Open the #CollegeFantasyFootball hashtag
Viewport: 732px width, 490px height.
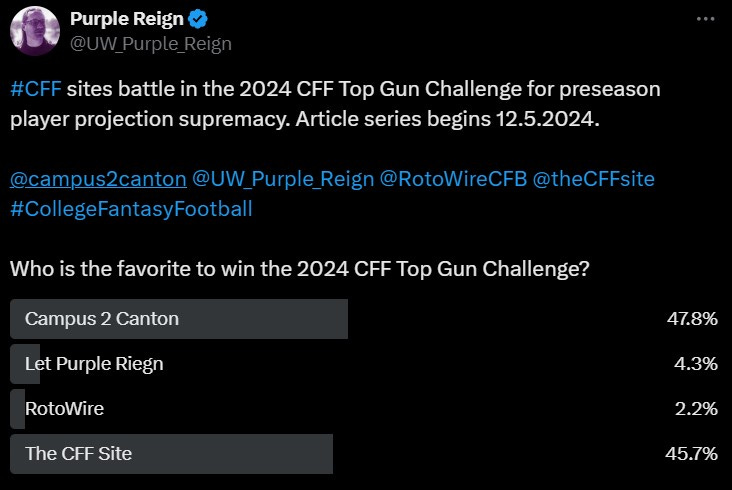click(131, 209)
